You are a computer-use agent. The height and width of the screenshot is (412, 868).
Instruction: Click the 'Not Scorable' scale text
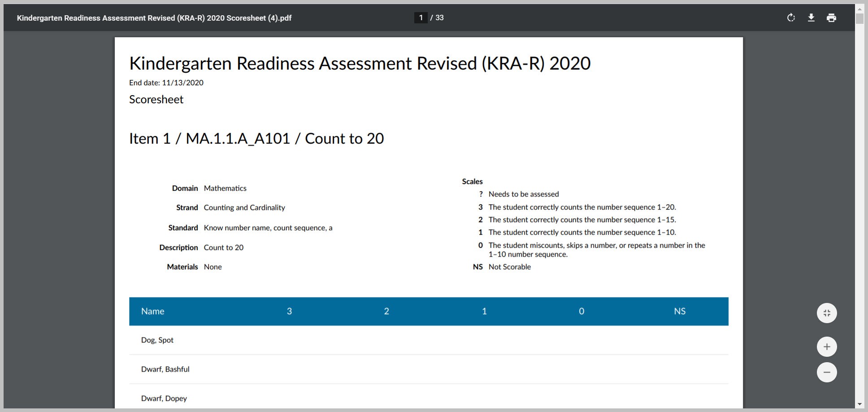510,267
